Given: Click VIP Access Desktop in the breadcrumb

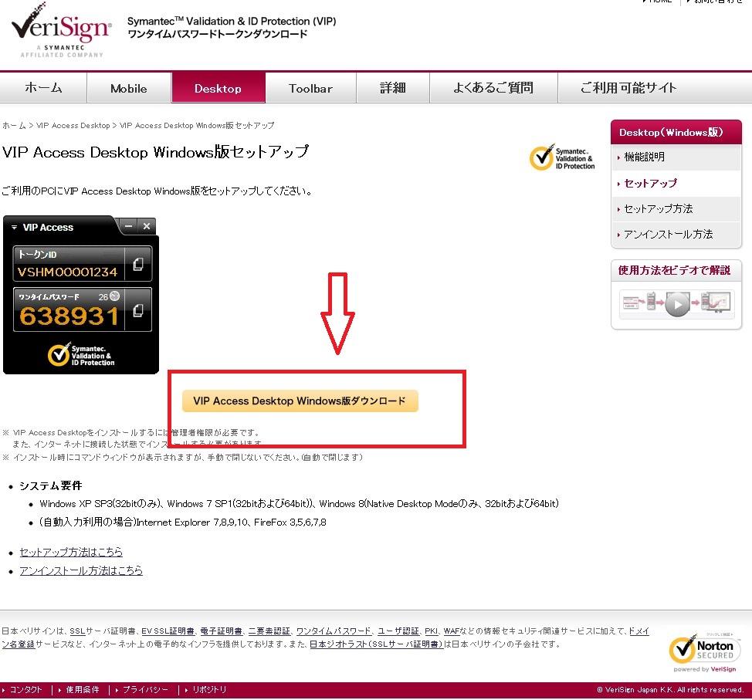Looking at the screenshot, I should [73, 126].
